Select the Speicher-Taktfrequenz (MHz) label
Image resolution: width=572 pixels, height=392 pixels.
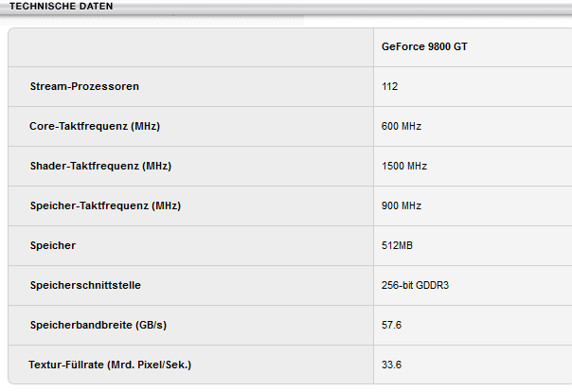pyautogui.click(x=105, y=205)
